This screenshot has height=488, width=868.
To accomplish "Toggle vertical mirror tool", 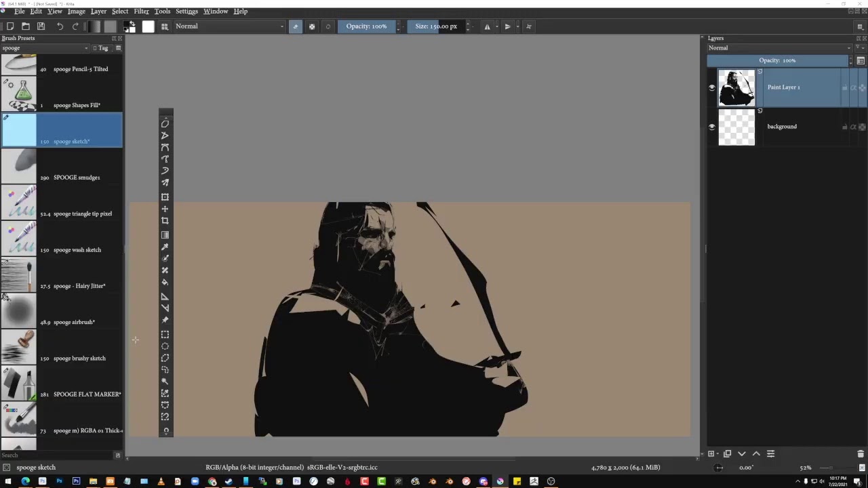I will click(x=507, y=26).
